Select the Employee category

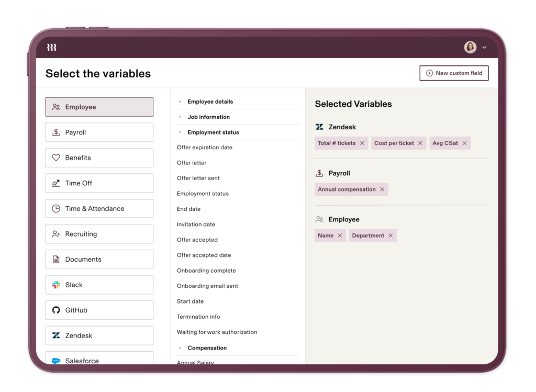click(99, 107)
